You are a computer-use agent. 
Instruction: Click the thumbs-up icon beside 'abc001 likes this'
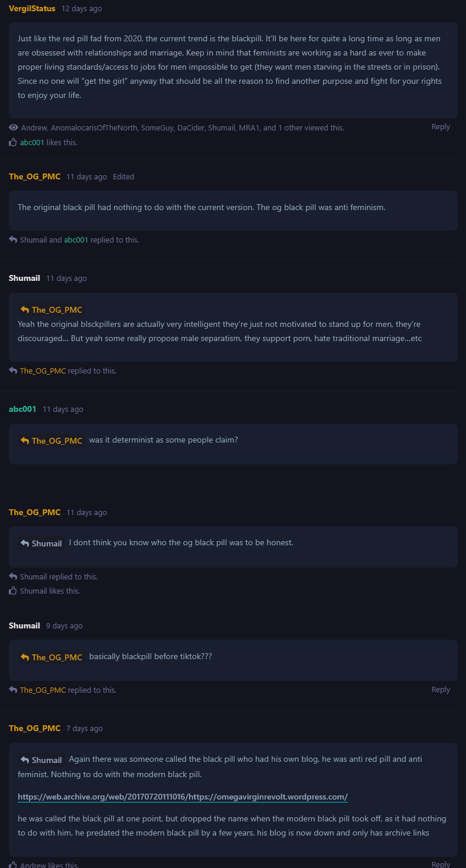(13, 142)
